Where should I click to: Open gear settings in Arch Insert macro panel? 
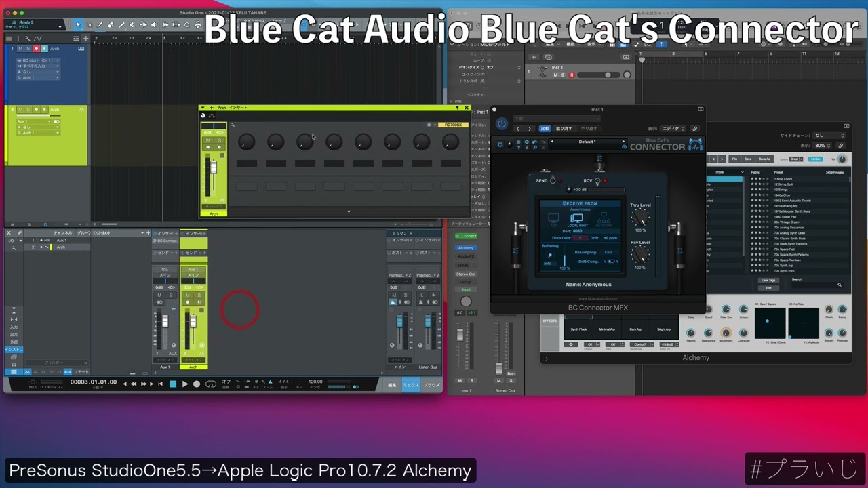tap(428, 125)
